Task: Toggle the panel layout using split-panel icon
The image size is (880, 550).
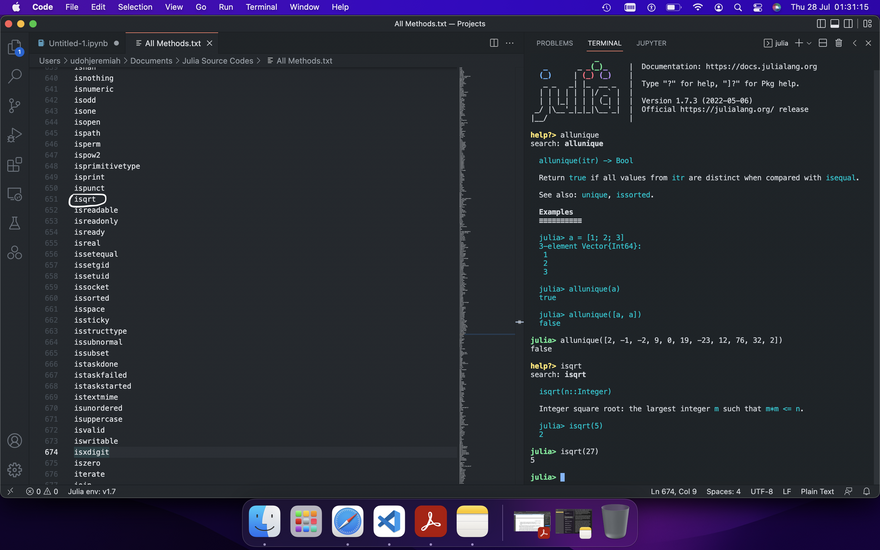Action: click(822, 43)
